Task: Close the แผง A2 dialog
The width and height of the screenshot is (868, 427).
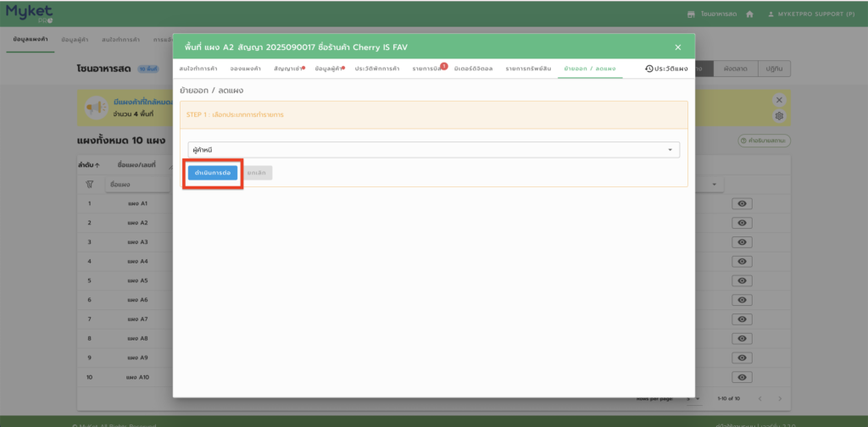Action: pyautogui.click(x=677, y=47)
